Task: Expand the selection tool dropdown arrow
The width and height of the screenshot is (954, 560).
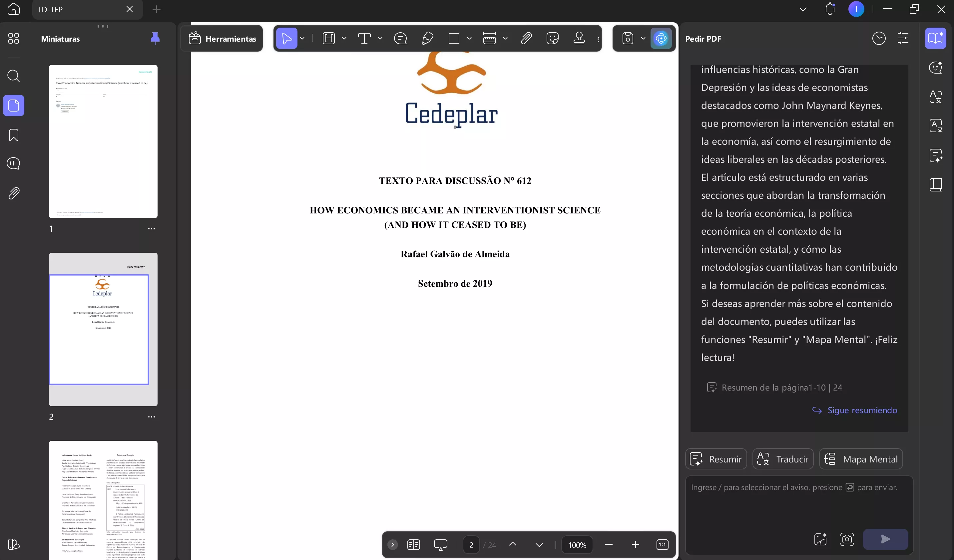Action: point(302,38)
